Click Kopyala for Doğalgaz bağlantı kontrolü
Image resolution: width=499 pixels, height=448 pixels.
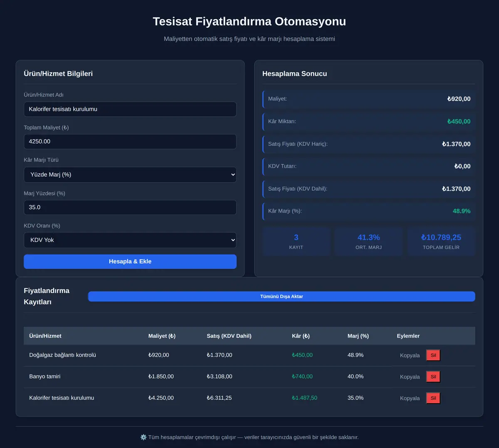(x=410, y=355)
